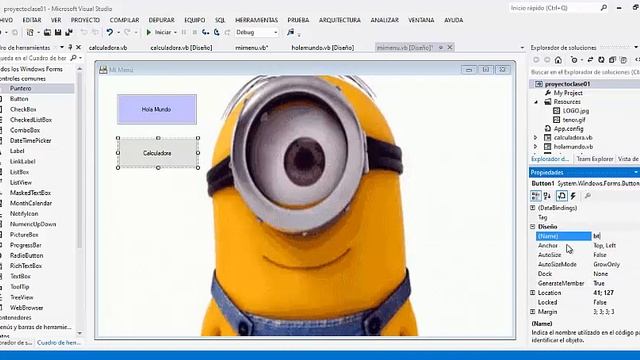Image resolution: width=640 pixels, height=360 pixels.
Task: Click the Hola Mundo button on the form
Action: [x=157, y=109]
